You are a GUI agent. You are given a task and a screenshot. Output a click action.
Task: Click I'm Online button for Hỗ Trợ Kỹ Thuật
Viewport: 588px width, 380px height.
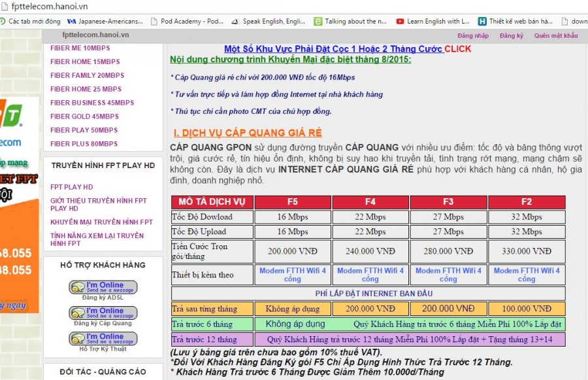(x=103, y=338)
